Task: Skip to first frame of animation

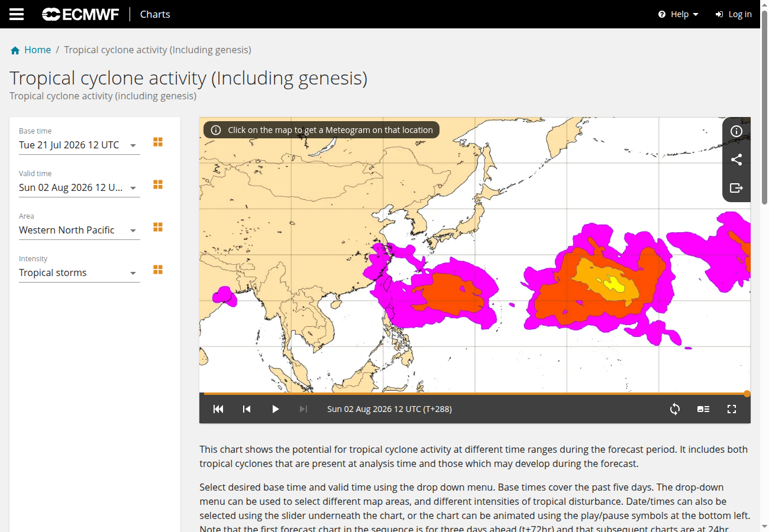Action: pyautogui.click(x=218, y=409)
